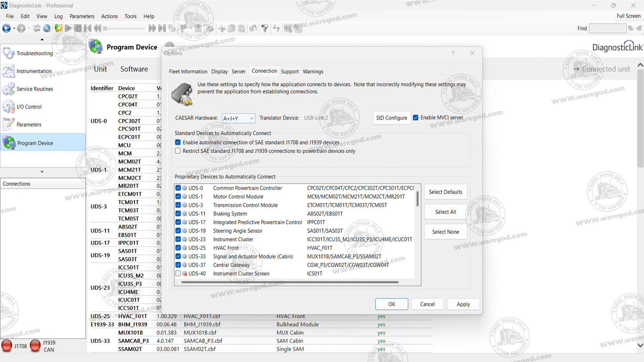Click the sidebar scroll-up arrow above Troubleshooting
The height and width of the screenshot is (362, 644).
[x=42, y=40]
